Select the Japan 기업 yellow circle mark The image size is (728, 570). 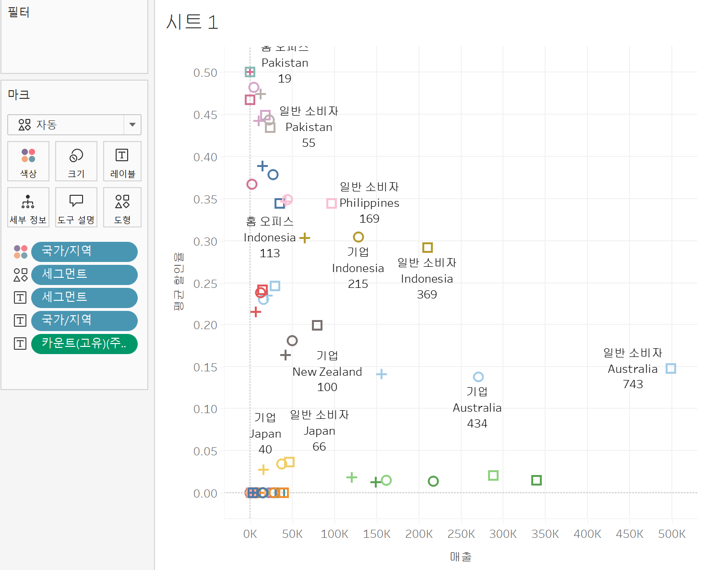click(x=282, y=464)
